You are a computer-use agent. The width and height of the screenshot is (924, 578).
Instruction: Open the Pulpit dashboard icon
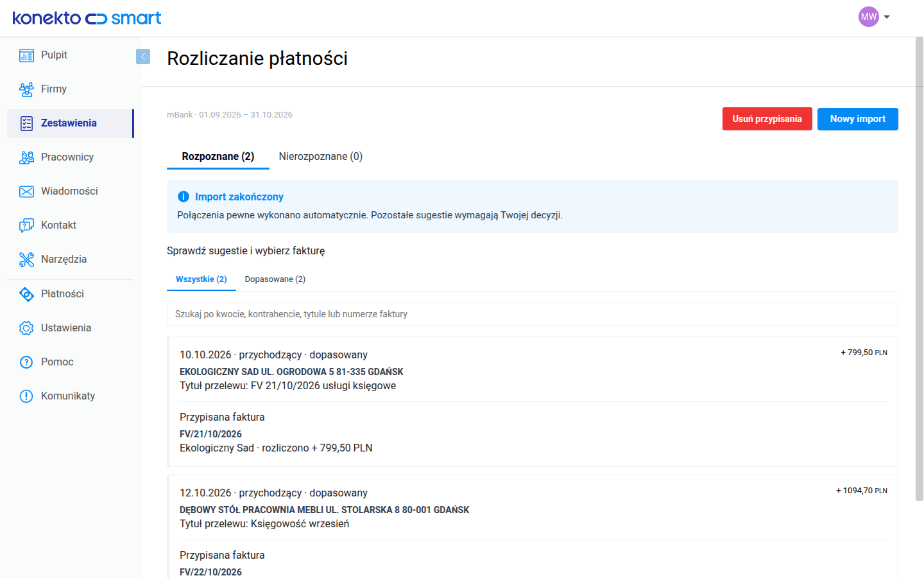coord(26,55)
